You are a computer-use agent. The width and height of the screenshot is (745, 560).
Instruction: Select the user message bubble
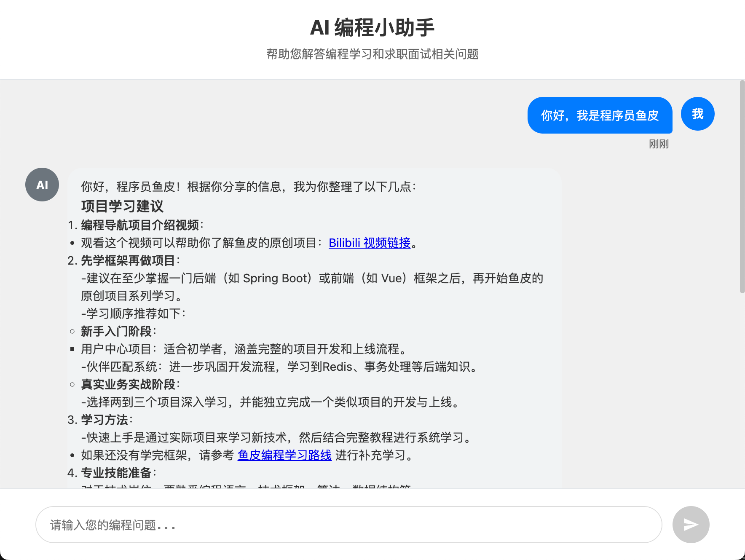[600, 115]
